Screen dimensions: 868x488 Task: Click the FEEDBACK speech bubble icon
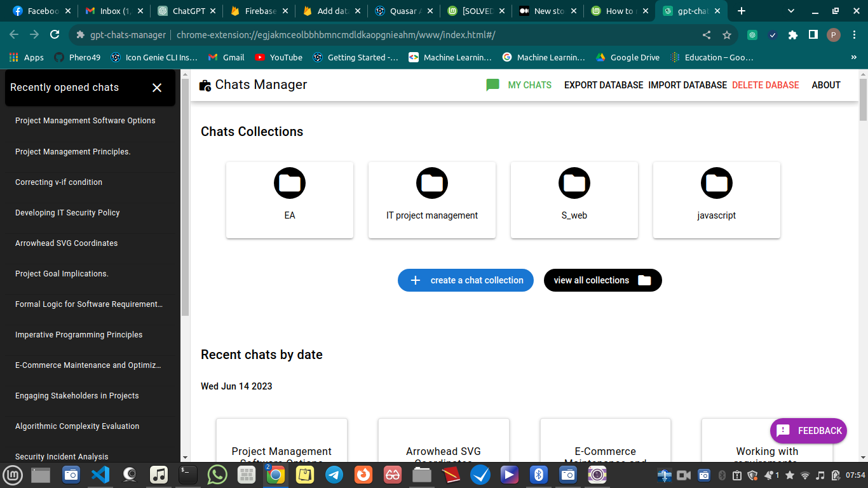click(782, 430)
